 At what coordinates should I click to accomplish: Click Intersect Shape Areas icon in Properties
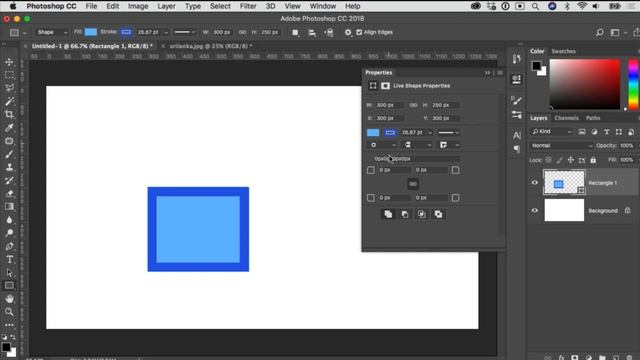point(421,214)
